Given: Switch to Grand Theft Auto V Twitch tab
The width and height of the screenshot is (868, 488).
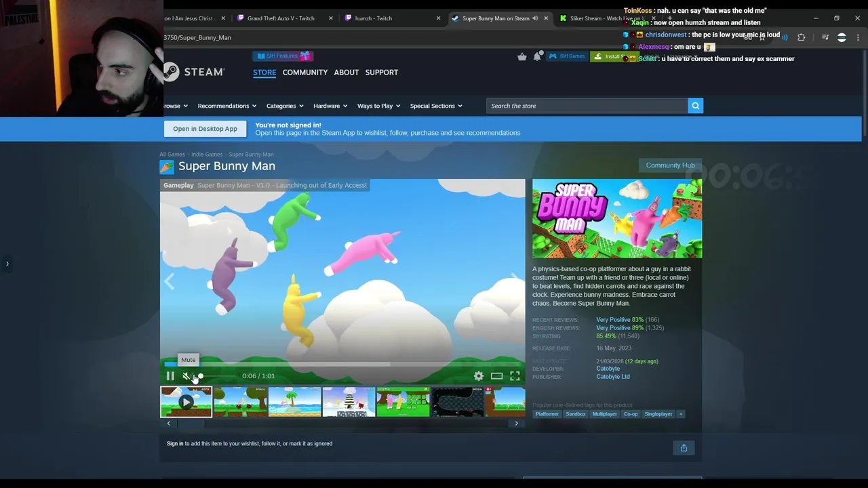Looking at the screenshot, I should (x=281, y=18).
